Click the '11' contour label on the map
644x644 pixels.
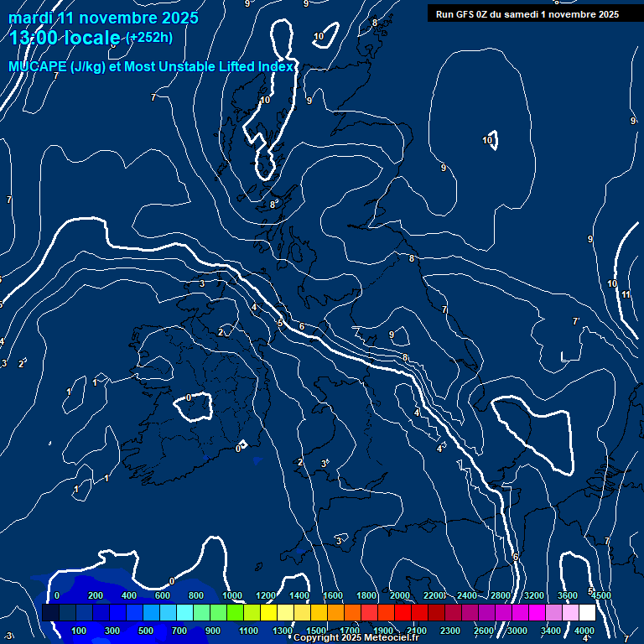pyautogui.click(x=626, y=294)
